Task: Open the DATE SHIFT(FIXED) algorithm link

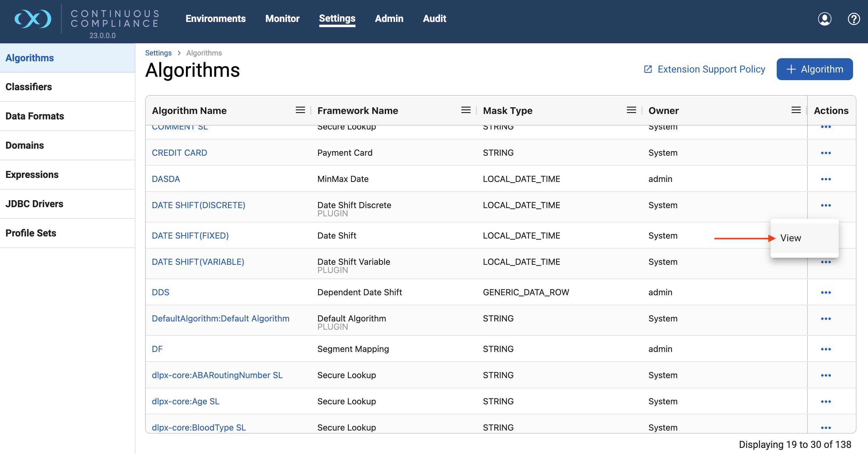Action: tap(190, 236)
